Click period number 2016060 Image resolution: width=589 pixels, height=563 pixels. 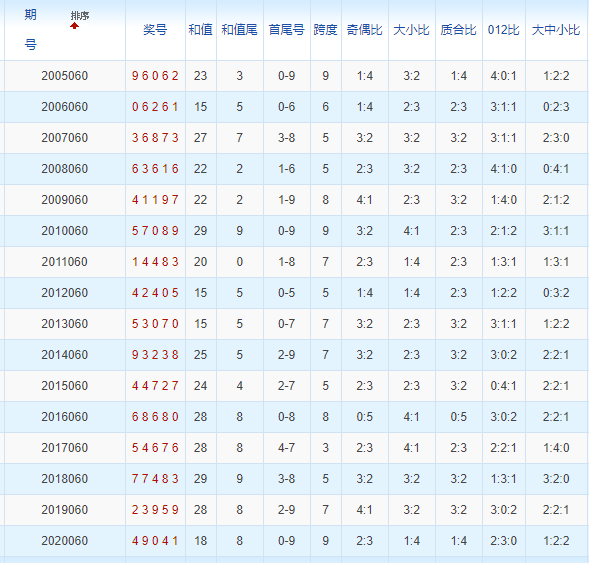[x=65, y=417]
